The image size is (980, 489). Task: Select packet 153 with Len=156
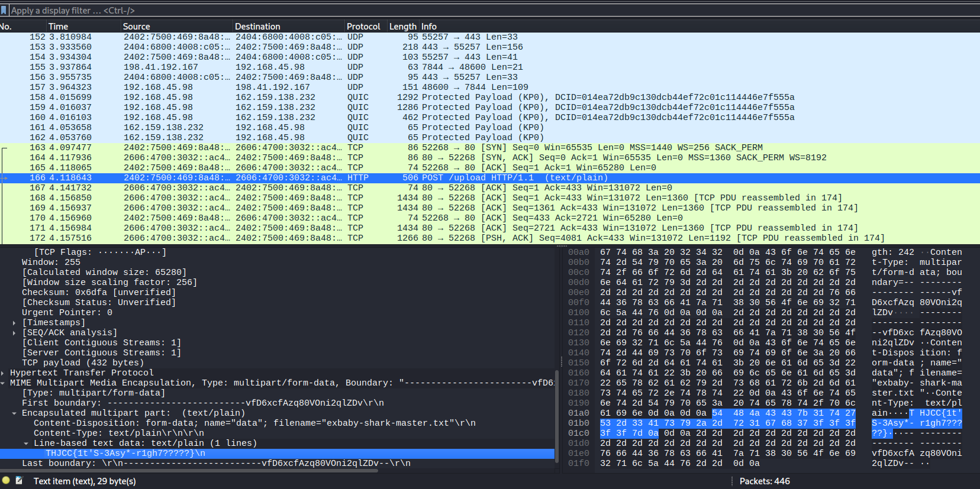point(490,47)
